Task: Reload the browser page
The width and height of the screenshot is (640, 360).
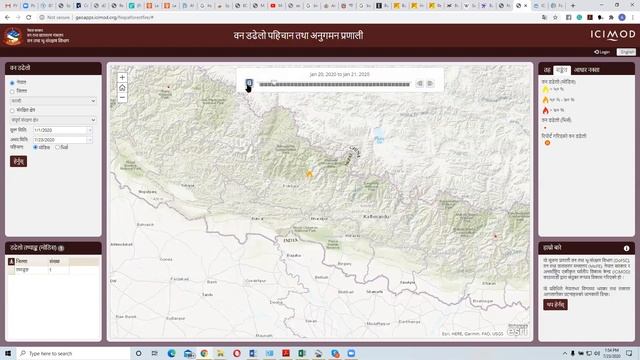Action: coord(29,18)
